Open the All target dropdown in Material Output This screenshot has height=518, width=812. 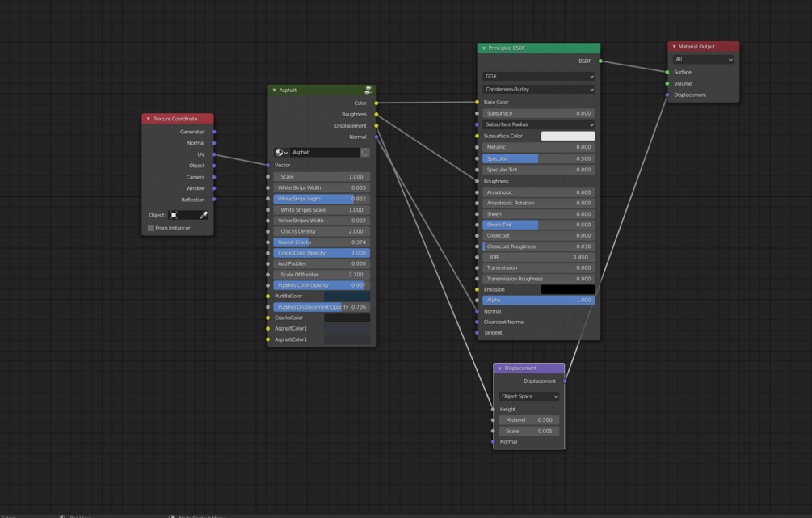[x=703, y=60]
